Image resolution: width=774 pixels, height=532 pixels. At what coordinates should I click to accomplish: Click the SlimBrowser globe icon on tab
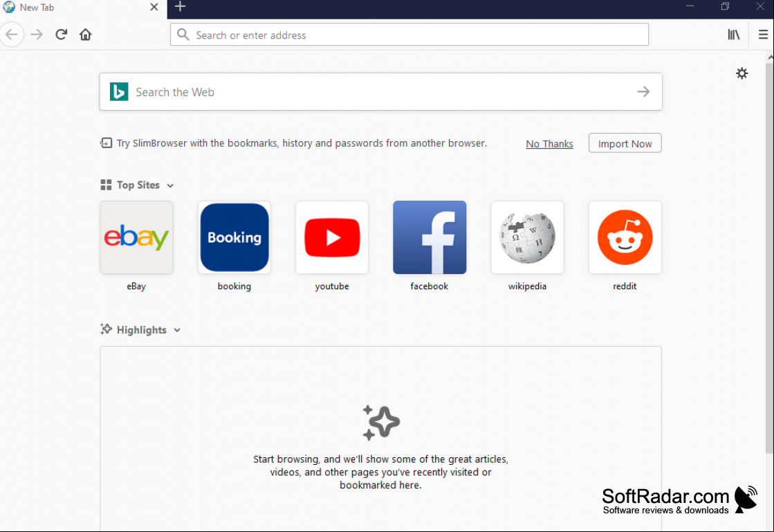(x=9, y=7)
